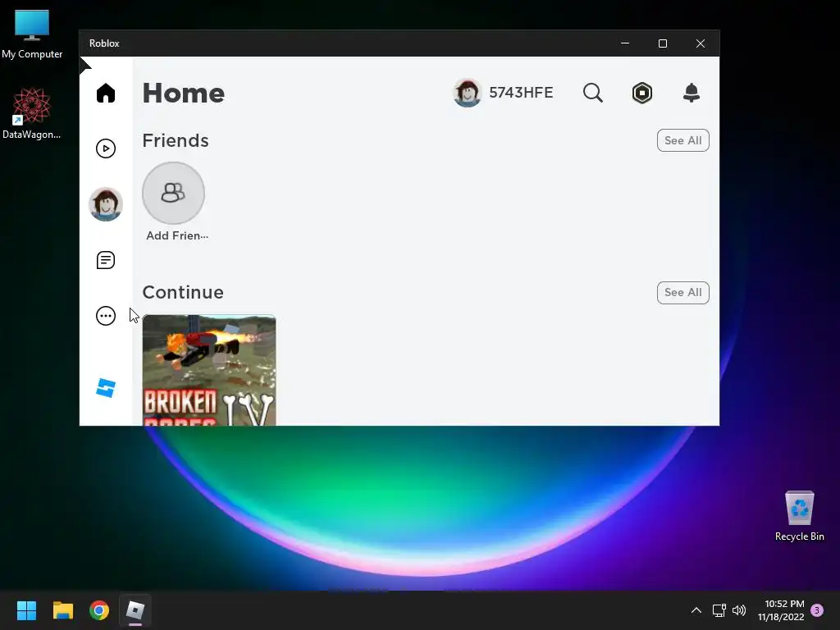Open the Chat icon in sidebar
This screenshot has height=630, width=840.
106,260
